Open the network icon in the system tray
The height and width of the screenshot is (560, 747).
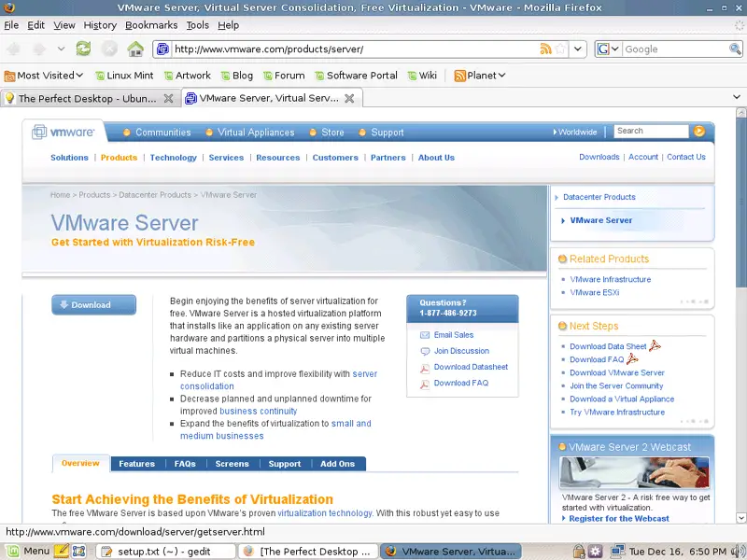(x=617, y=551)
